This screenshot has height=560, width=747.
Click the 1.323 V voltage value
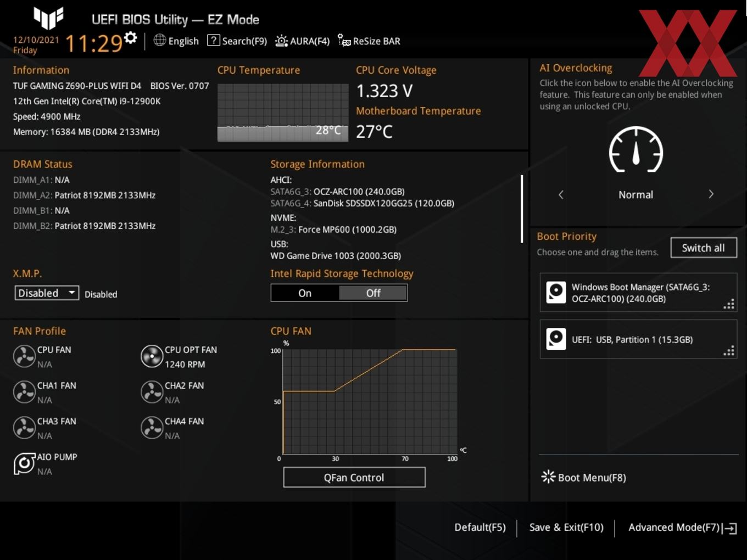tap(384, 91)
